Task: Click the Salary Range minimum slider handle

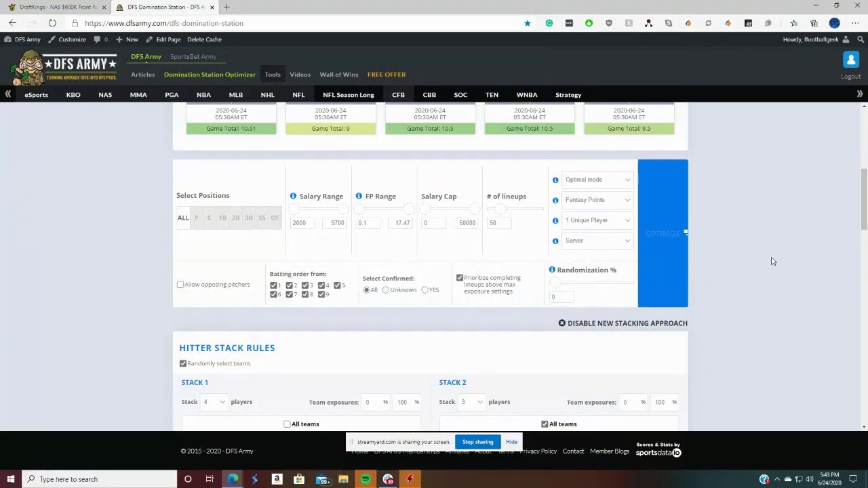Action: (294, 209)
